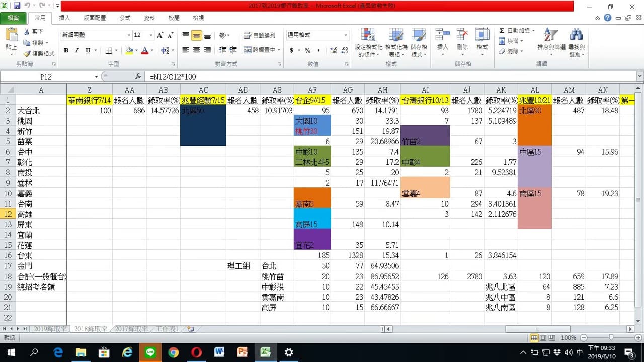The image size is (644, 362).
Task: Toggle middle vertical alignment
Action: point(196,35)
